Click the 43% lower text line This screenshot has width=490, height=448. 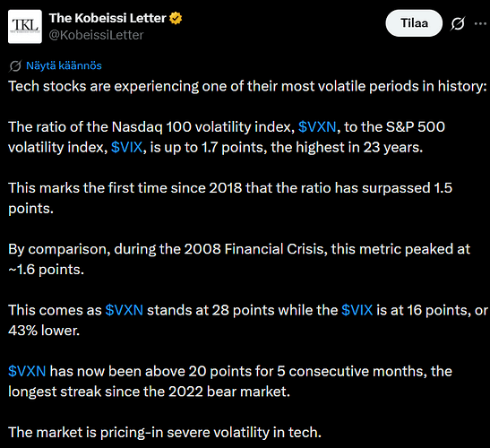click(44, 331)
